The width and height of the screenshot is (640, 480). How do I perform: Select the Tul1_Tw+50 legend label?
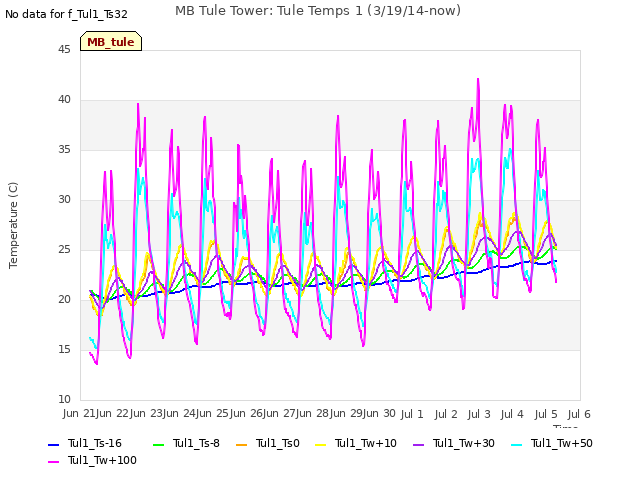pyautogui.click(x=562, y=443)
